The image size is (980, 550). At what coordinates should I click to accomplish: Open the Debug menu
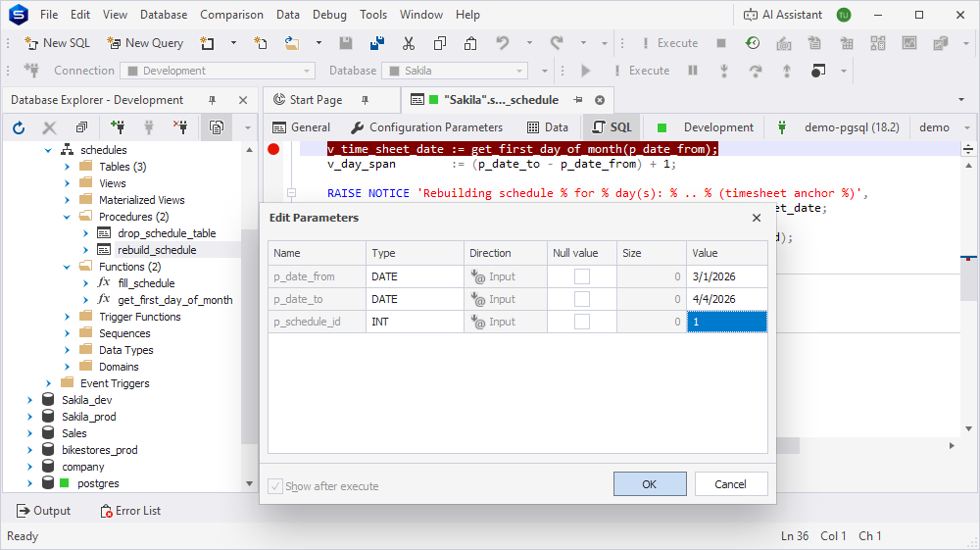point(329,15)
